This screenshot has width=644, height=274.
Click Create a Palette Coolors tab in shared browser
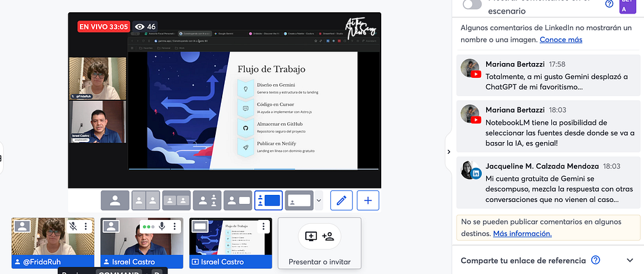point(299,33)
